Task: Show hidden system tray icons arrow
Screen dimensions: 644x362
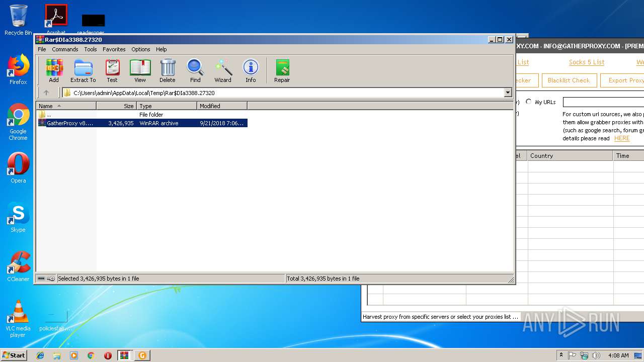Action: 561,355
